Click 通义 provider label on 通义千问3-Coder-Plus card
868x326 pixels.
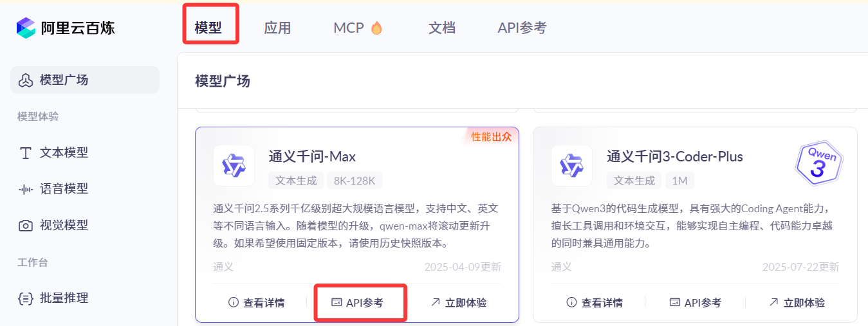562,267
